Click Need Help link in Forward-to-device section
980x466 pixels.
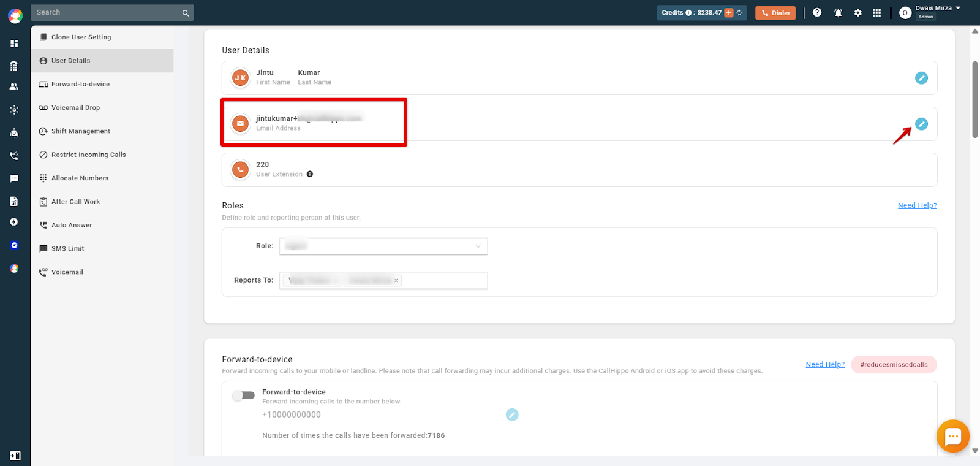click(825, 364)
